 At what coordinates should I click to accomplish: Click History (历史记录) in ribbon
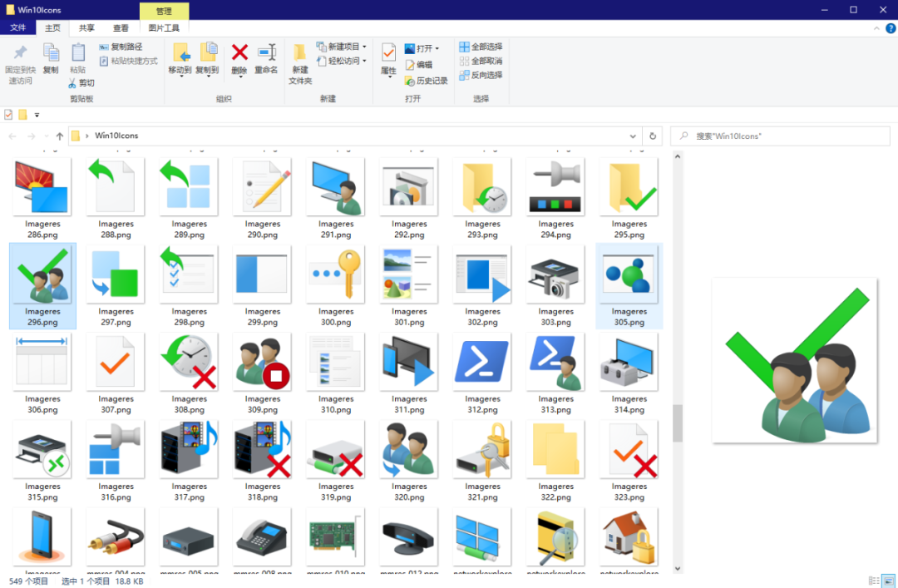coord(426,81)
